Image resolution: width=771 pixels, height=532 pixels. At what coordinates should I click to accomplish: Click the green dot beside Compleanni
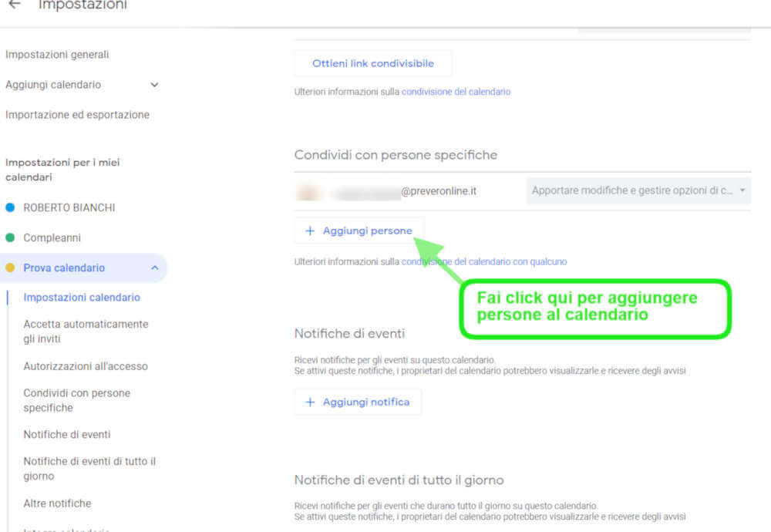[x=10, y=237]
